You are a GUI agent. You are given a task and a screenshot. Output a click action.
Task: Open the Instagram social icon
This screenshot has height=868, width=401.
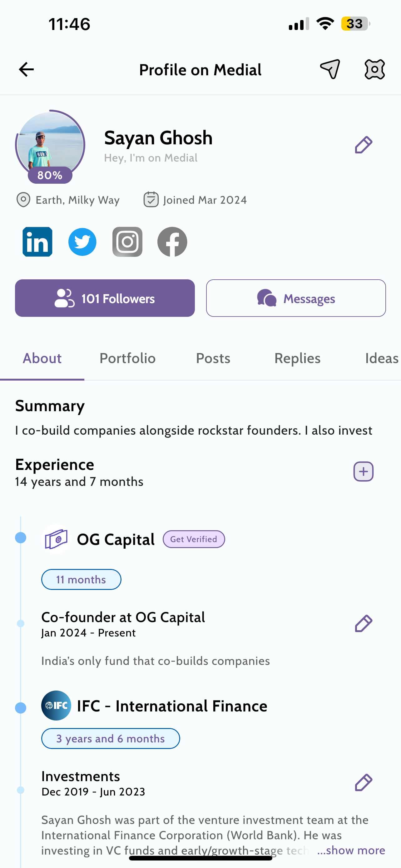pos(127,242)
